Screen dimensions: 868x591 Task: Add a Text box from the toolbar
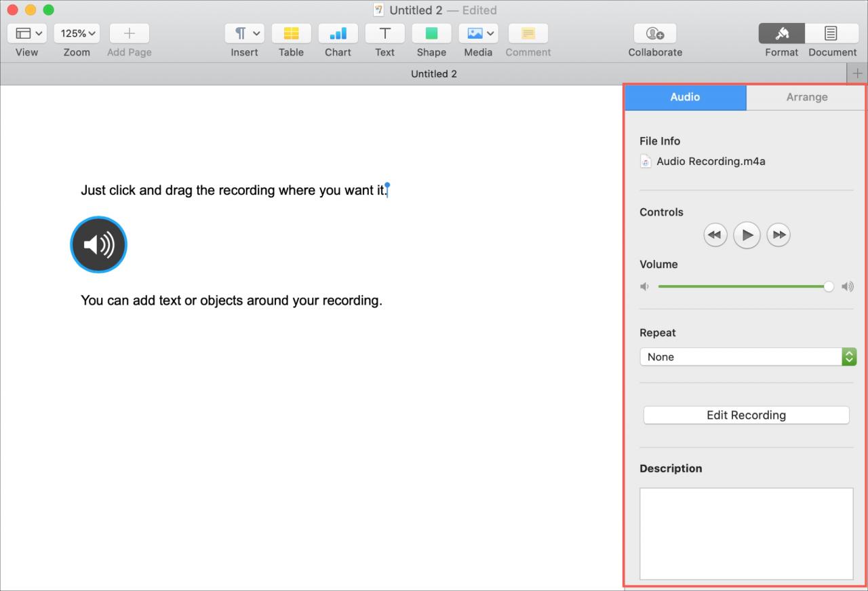click(384, 33)
